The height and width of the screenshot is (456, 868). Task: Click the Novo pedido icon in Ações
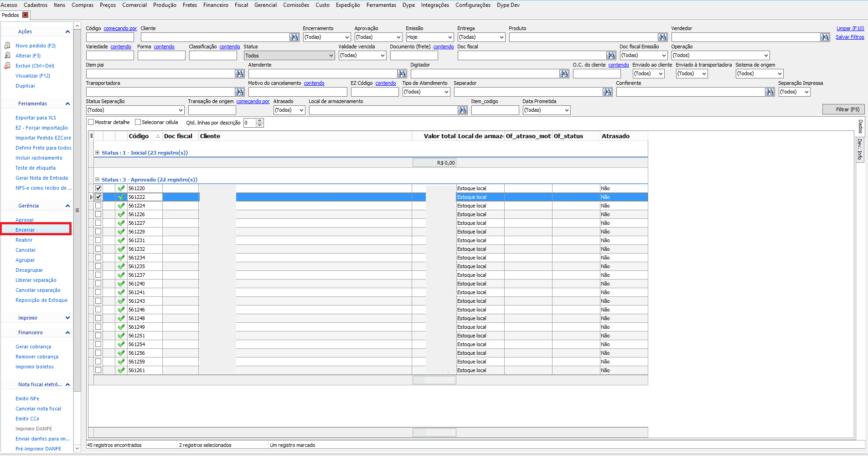coord(7,46)
